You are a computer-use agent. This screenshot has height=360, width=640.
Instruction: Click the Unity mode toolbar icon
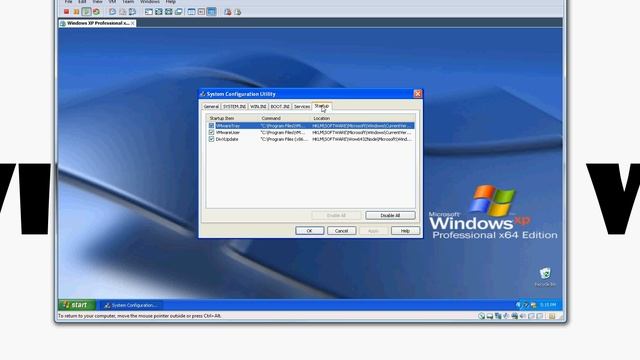point(179,12)
